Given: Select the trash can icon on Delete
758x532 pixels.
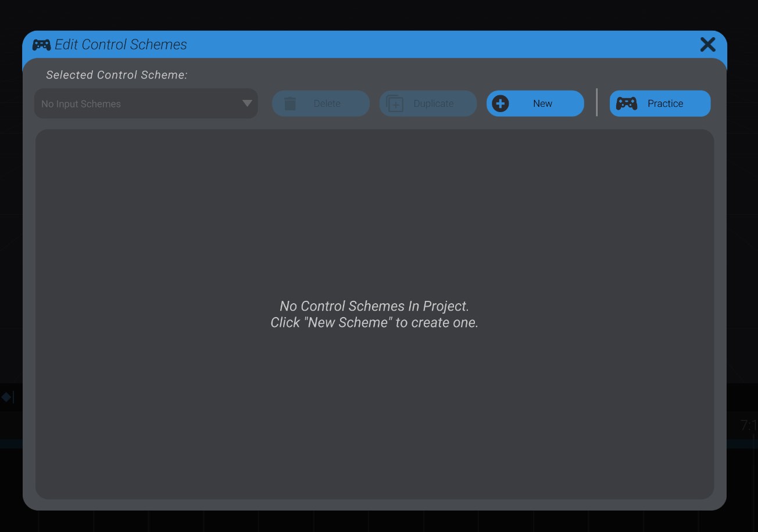Looking at the screenshot, I should click(x=290, y=103).
